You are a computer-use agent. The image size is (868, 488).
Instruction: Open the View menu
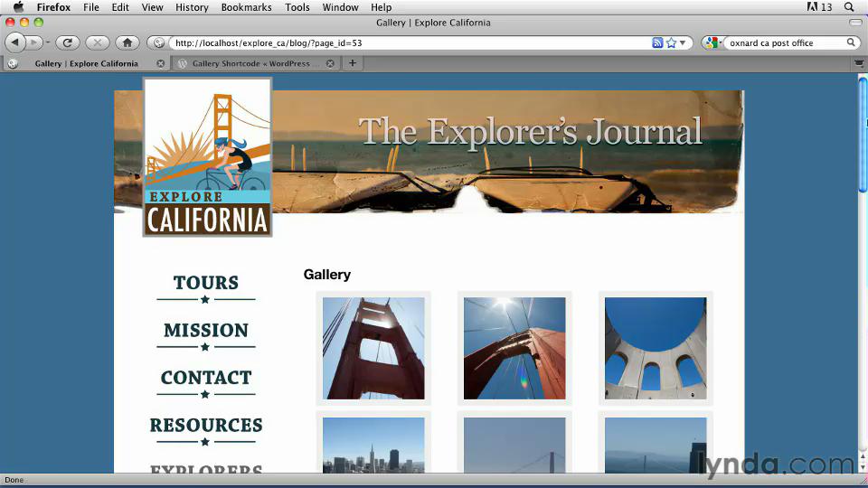click(x=152, y=7)
